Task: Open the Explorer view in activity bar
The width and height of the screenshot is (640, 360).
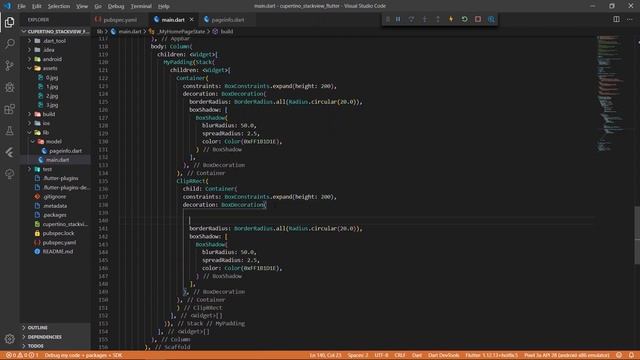Action: pyautogui.click(x=9, y=22)
